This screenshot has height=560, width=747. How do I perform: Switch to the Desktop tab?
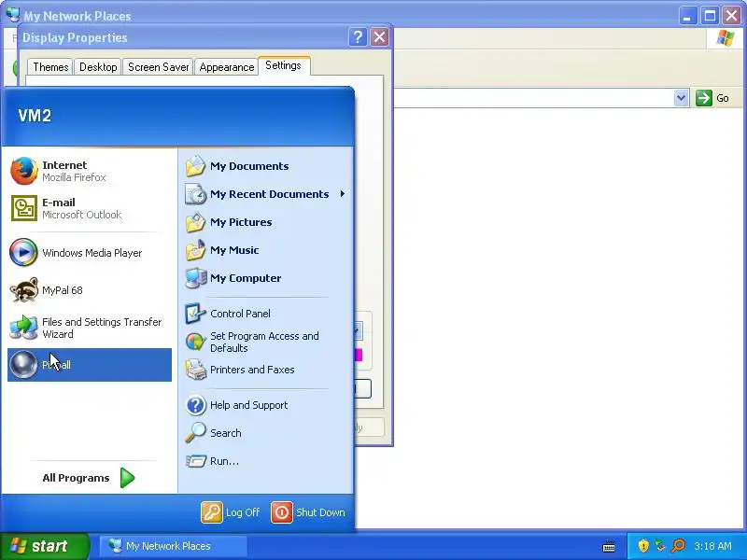[98, 67]
